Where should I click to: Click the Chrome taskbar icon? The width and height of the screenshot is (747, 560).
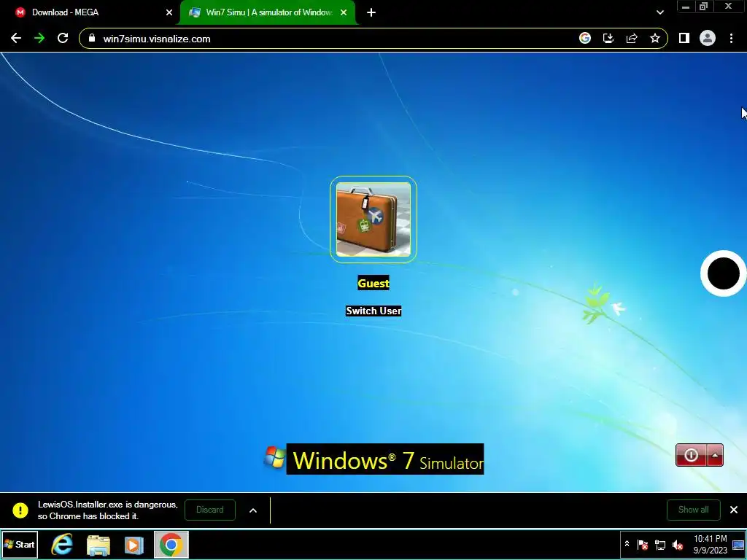(171, 545)
